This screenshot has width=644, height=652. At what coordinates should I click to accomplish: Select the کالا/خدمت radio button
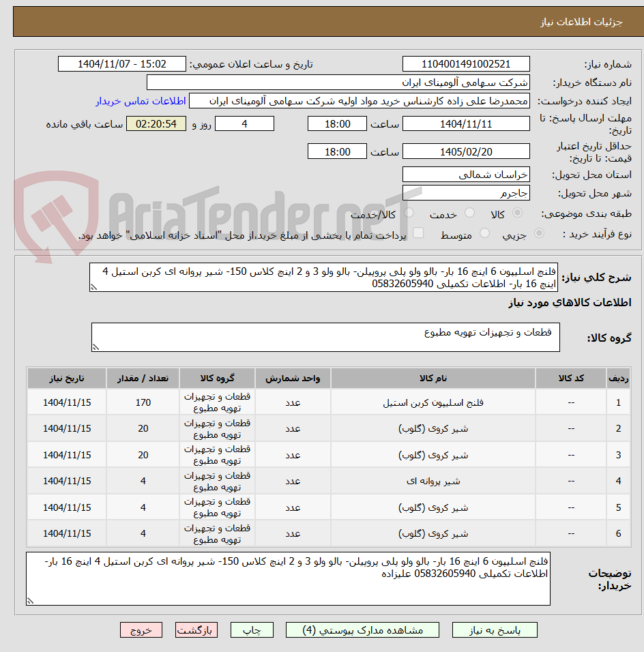point(409,213)
